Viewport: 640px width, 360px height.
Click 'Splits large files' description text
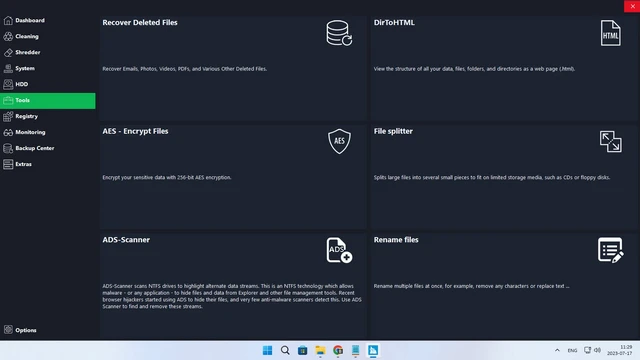[492, 178]
